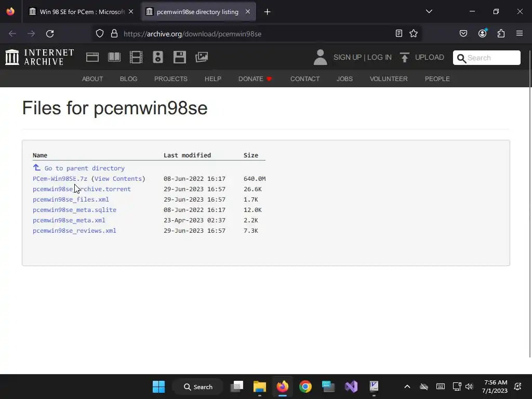The height and width of the screenshot is (399, 532).
Task: Click the SIGN UP link
Action: [x=348, y=57]
